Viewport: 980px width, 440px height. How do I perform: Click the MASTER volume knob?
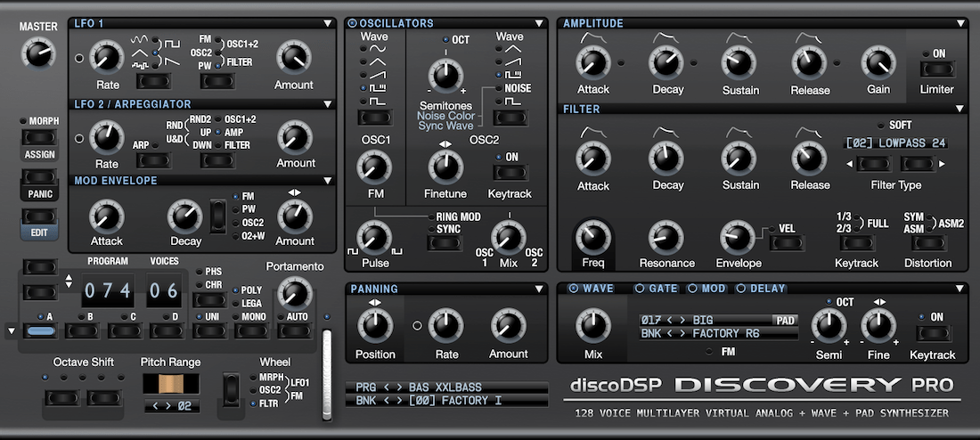[x=38, y=53]
